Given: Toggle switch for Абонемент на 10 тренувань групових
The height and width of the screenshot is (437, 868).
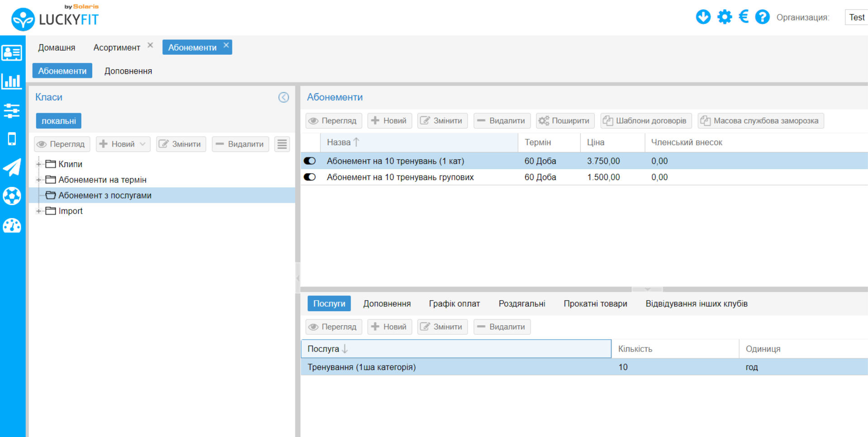Looking at the screenshot, I should pyautogui.click(x=310, y=177).
